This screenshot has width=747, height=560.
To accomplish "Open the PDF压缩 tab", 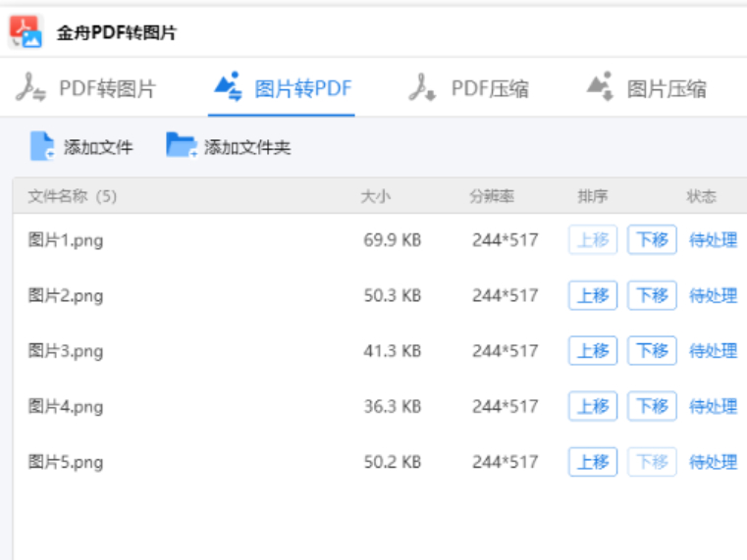I will 489,89.
